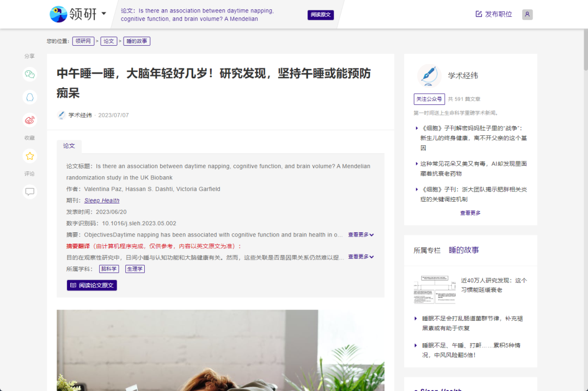This screenshot has height=391, width=588.
Task: Follow via the 关注公众号 button
Action: [429, 100]
